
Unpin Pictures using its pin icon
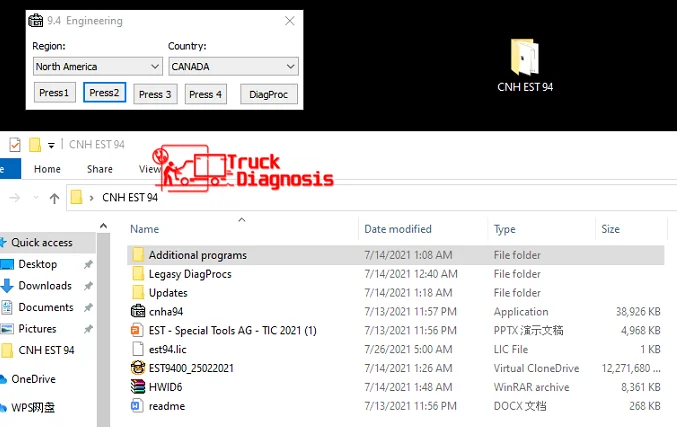[89, 329]
